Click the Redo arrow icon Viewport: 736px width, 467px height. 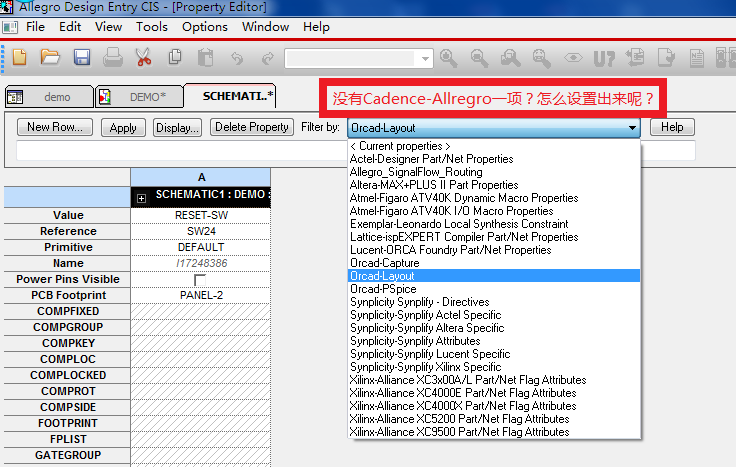pyautogui.click(x=268, y=59)
